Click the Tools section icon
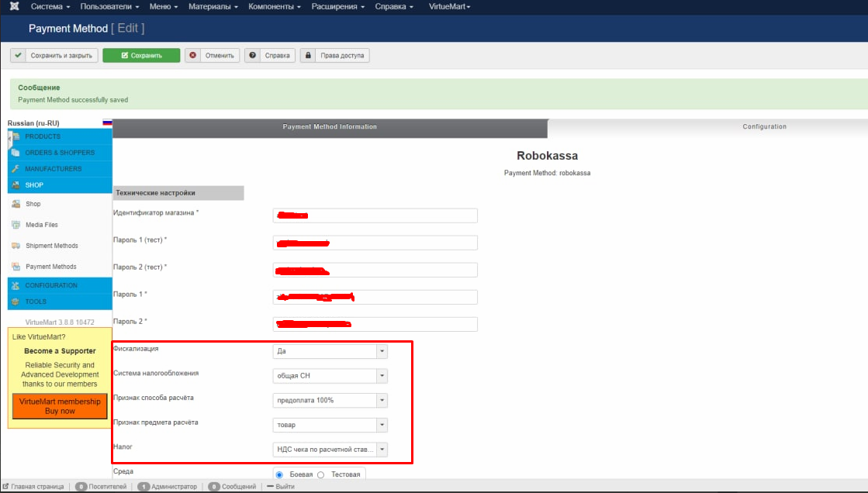868x493 pixels. tap(16, 302)
